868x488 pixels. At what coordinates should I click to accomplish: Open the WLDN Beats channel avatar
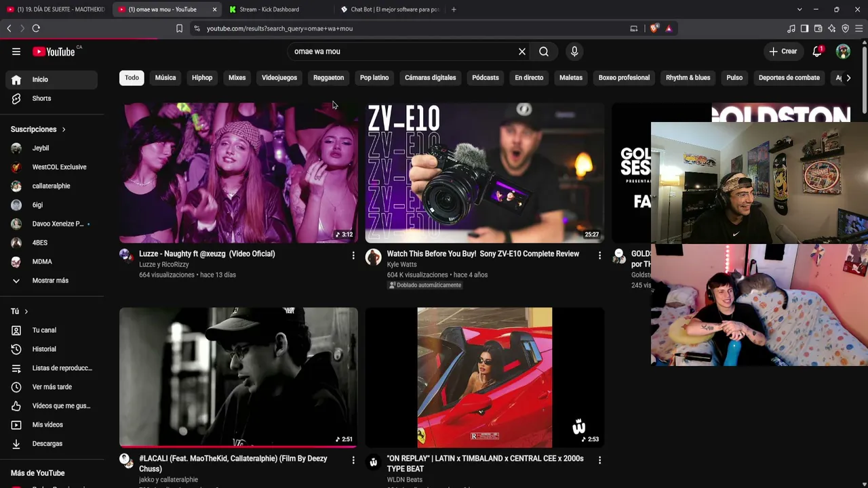[x=374, y=462]
